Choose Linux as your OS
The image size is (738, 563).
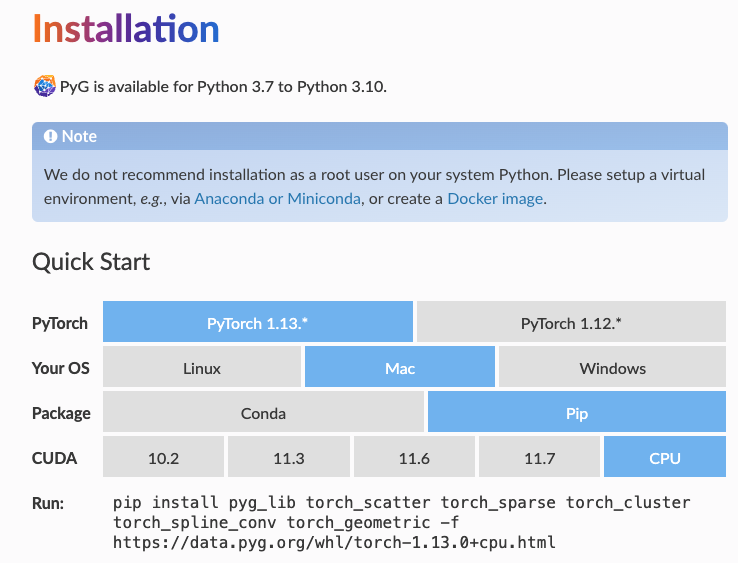point(201,367)
